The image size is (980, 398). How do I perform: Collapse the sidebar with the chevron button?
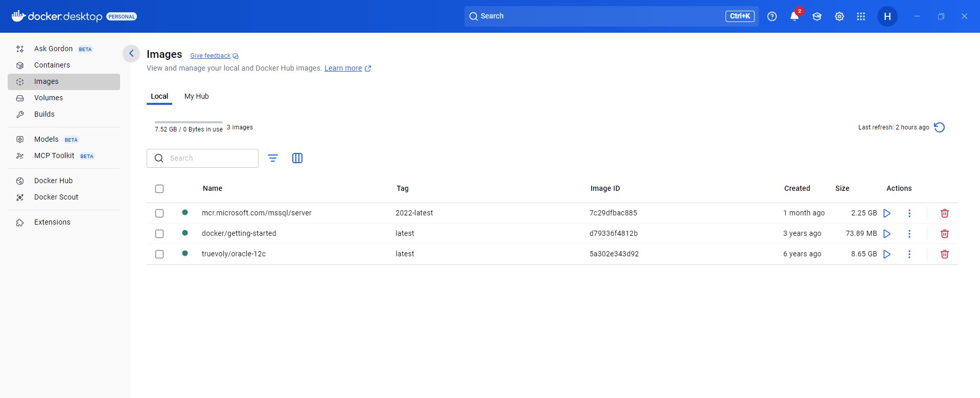(x=131, y=53)
